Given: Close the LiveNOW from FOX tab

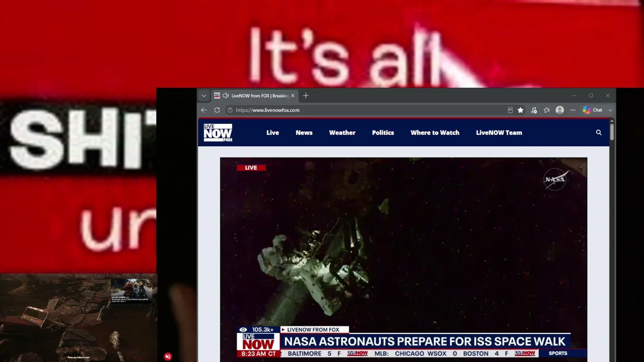Looking at the screenshot, I should click(x=292, y=96).
